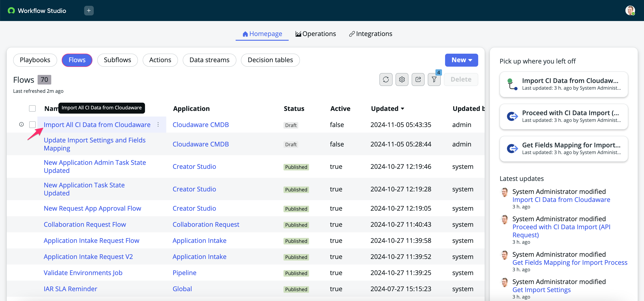Open the Collaboration Request Flow
The width and height of the screenshot is (644, 301).
85,224
